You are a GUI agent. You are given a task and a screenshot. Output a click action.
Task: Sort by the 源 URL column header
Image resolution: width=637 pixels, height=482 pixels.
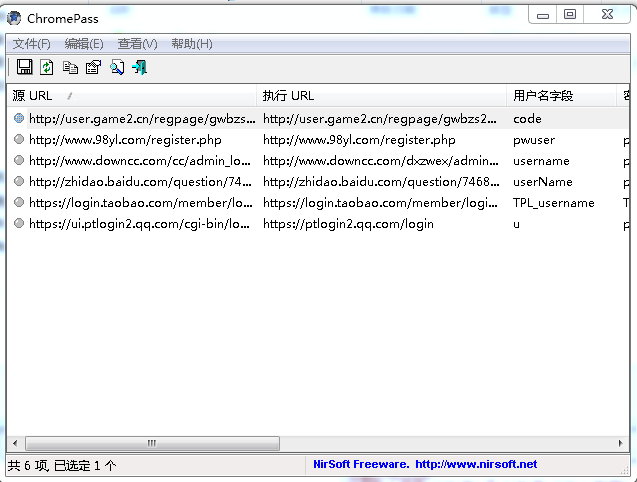pyautogui.click(x=130, y=96)
